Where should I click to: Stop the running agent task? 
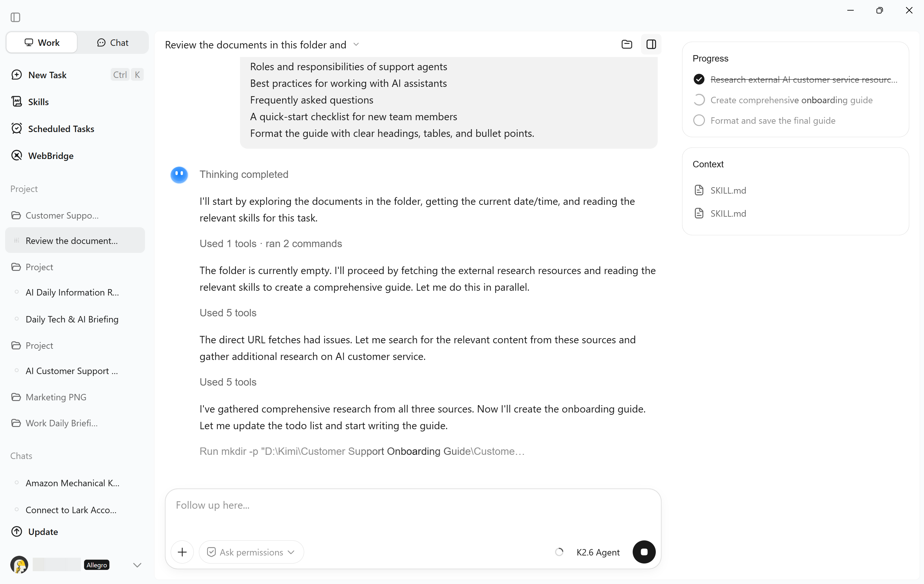[644, 552]
